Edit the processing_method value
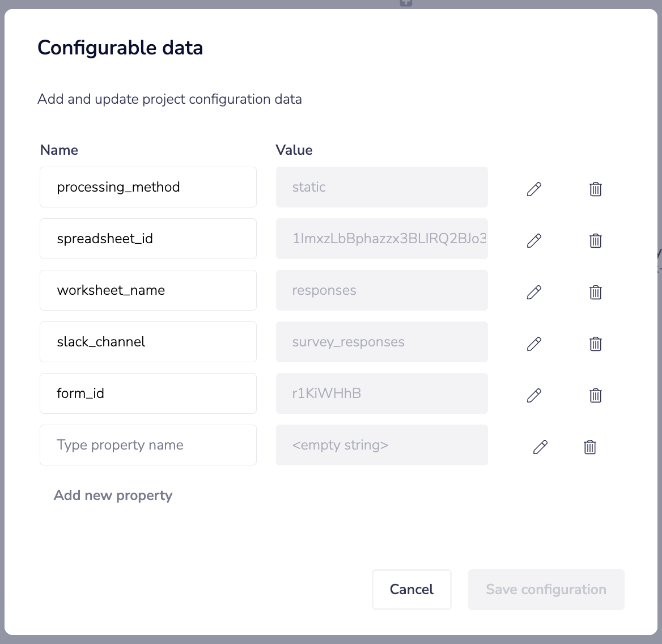Image resolution: width=662 pixels, height=644 pixels. pyautogui.click(x=534, y=189)
